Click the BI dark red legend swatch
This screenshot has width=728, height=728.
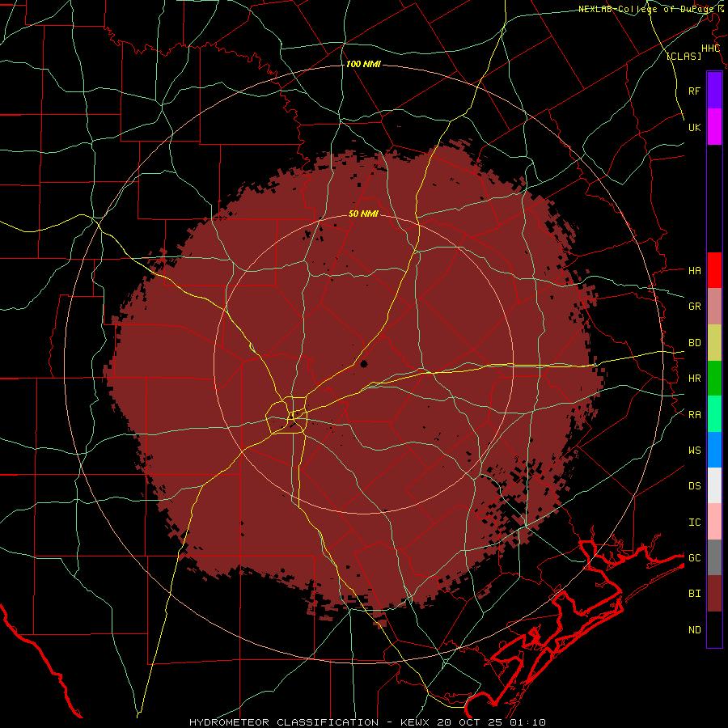(714, 594)
